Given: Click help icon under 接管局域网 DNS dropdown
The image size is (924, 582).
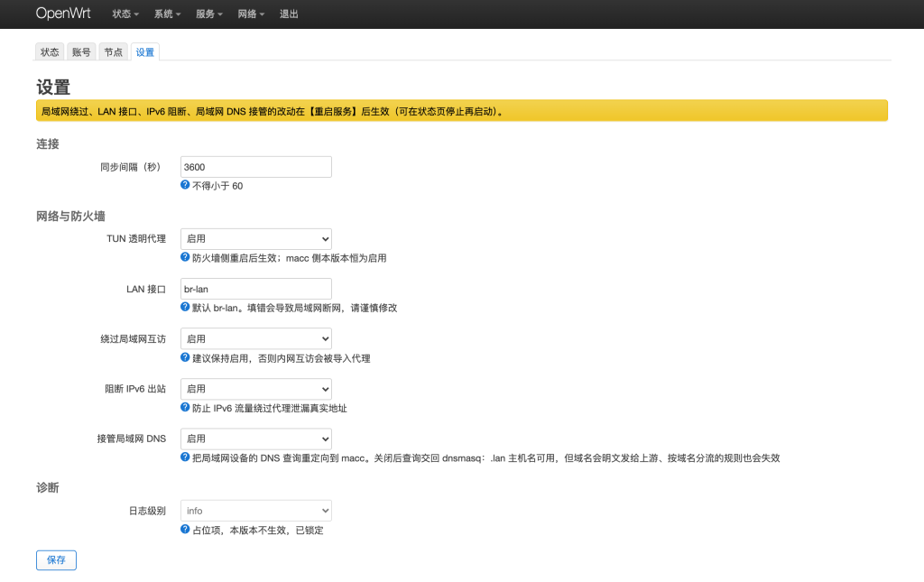Looking at the screenshot, I should [x=185, y=457].
